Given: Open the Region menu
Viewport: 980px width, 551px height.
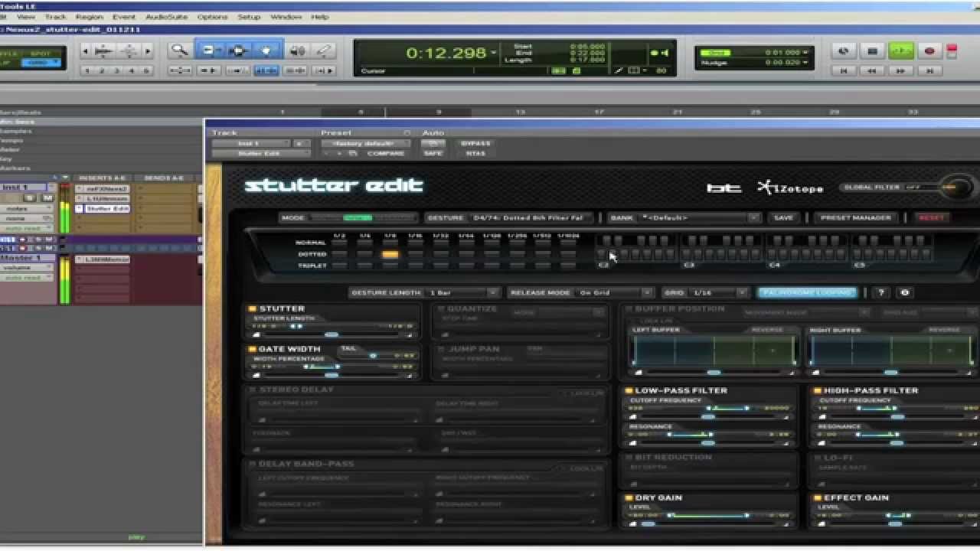Looking at the screenshot, I should click(x=89, y=17).
